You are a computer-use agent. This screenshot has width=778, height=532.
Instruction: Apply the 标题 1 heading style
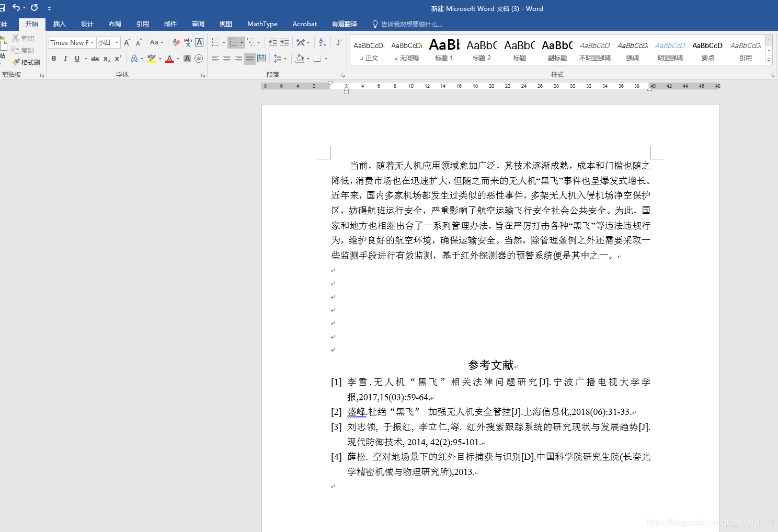pos(444,51)
